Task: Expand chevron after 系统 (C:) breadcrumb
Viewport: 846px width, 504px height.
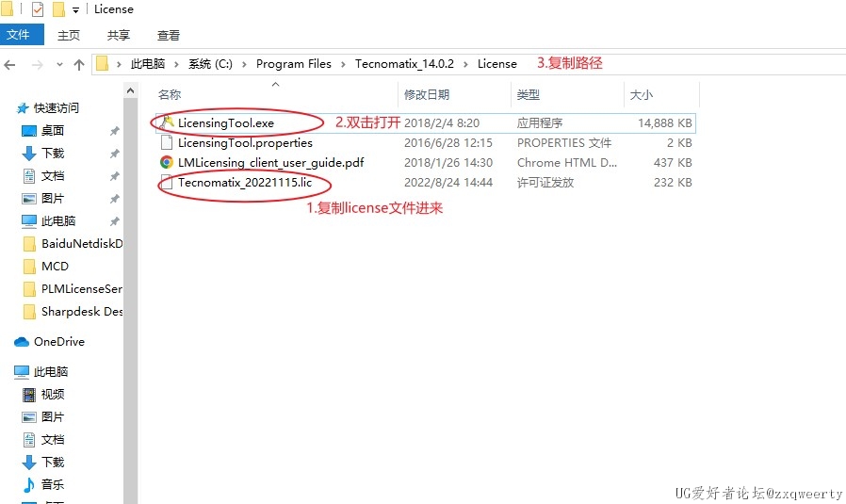Action: 244,64
